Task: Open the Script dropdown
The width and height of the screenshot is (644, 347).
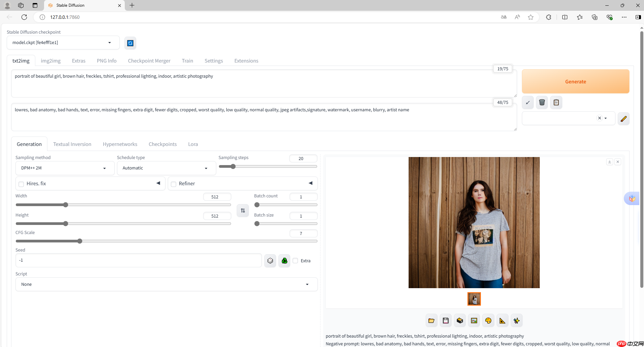Action: click(x=166, y=284)
